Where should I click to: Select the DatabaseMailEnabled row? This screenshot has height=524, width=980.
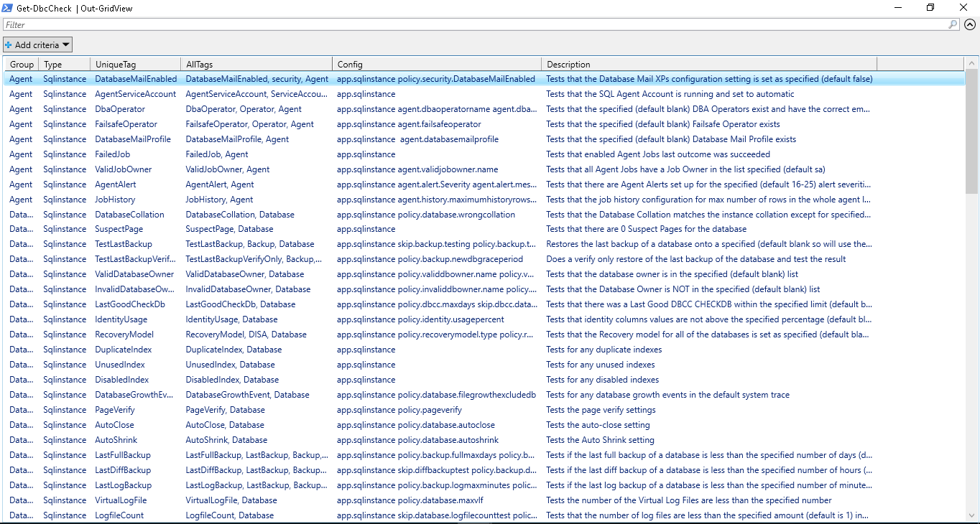pos(136,79)
